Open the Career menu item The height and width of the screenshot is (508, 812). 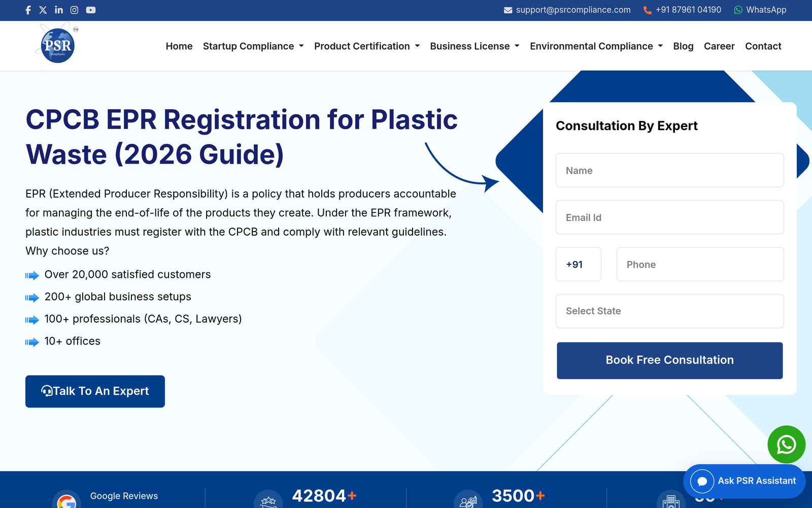pyautogui.click(x=719, y=46)
